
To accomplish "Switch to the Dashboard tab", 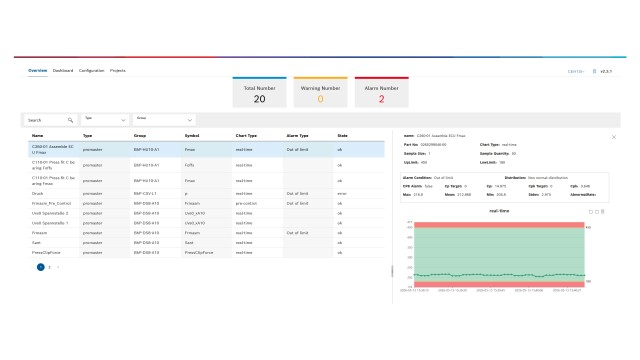I will click(63, 71).
